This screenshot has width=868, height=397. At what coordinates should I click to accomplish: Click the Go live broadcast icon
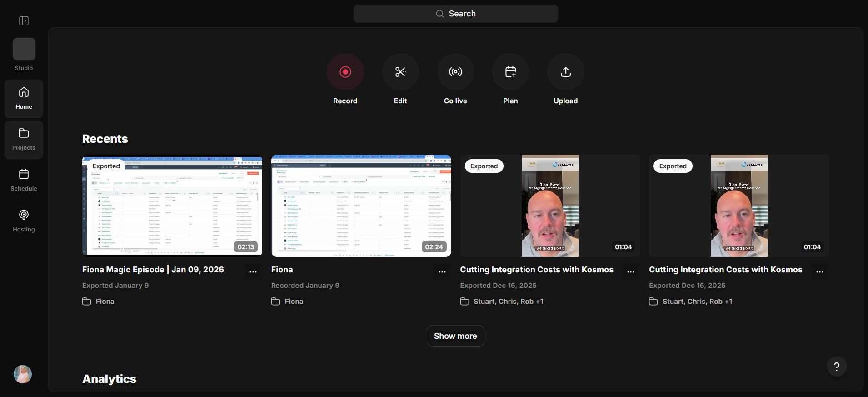pos(455,72)
